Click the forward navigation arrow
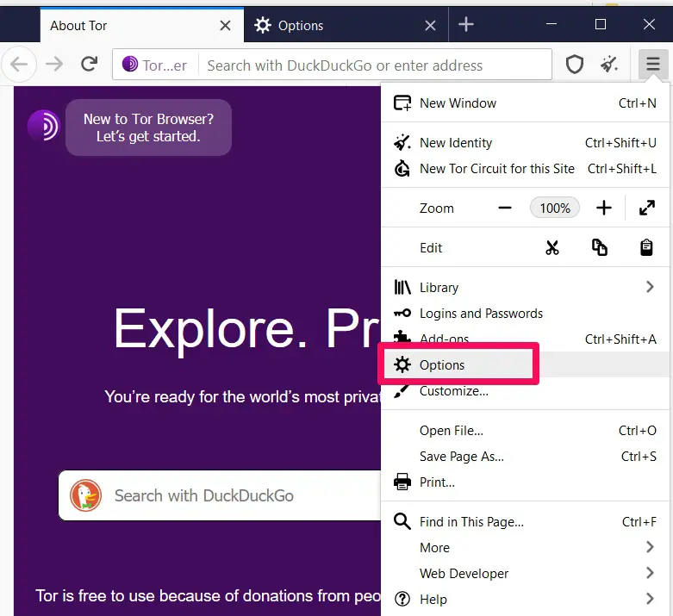This screenshot has height=616, width=673. (x=54, y=65)
